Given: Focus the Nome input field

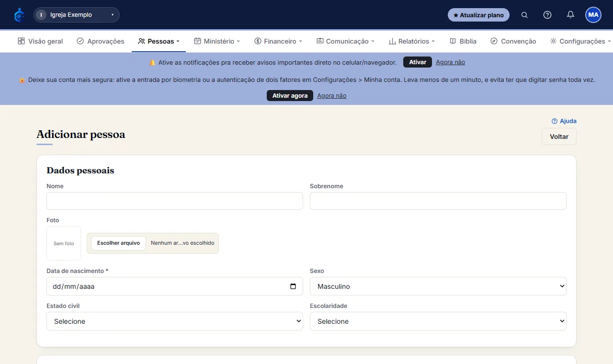Looking at the screenshot, I should coord(175,201).
